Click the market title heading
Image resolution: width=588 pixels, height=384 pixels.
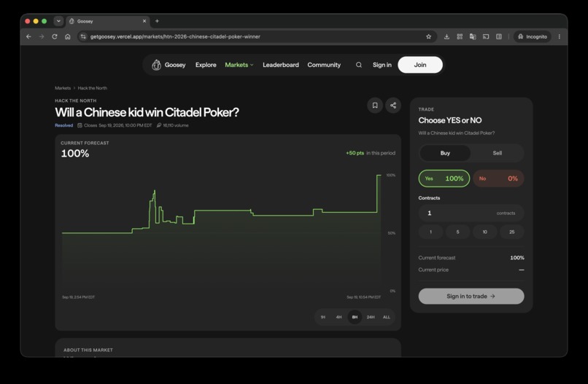click(x=147, y=112)
